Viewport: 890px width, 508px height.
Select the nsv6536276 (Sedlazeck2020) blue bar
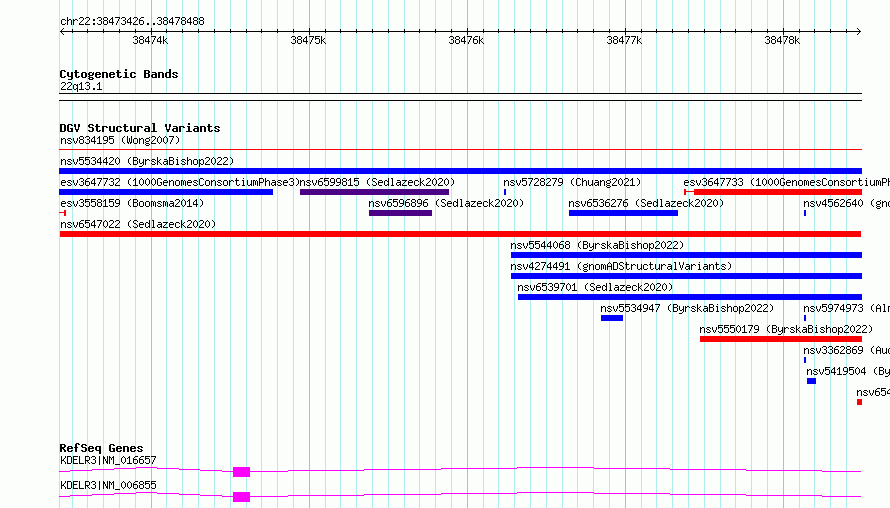point(623,213)
